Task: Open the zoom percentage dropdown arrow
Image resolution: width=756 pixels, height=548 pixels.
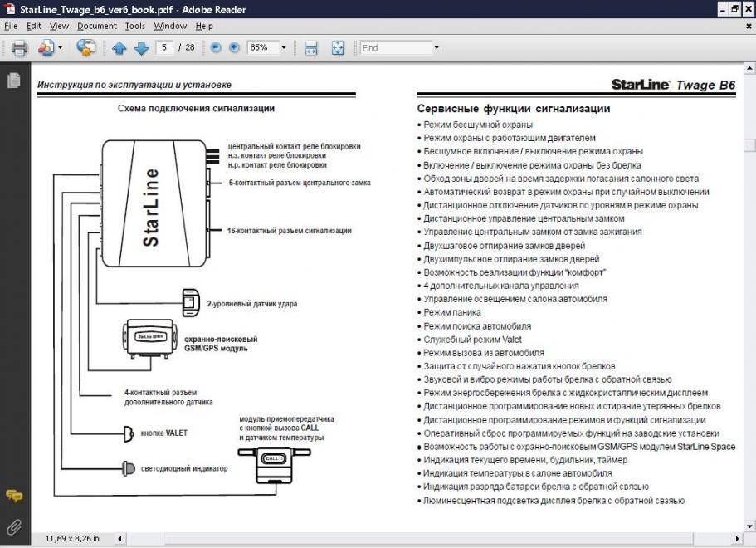Action: 284,47
